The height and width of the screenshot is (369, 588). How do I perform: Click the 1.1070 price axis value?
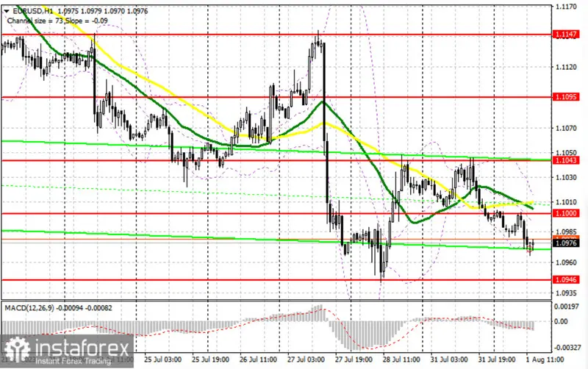tap(566, 128)
